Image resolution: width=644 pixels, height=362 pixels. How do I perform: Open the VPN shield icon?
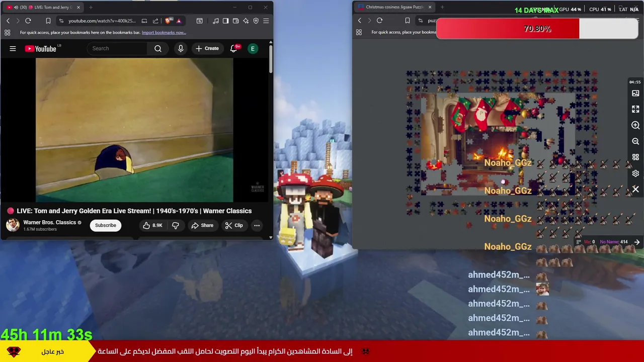tap(256, 21)
